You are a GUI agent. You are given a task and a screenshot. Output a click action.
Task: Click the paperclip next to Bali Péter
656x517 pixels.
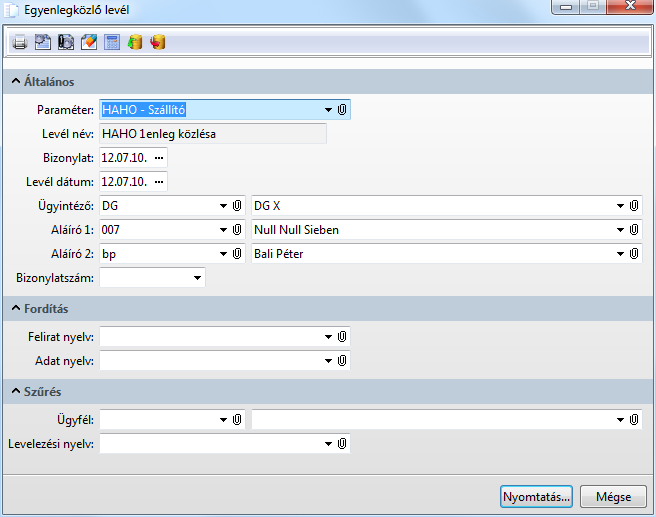(634, 253)
